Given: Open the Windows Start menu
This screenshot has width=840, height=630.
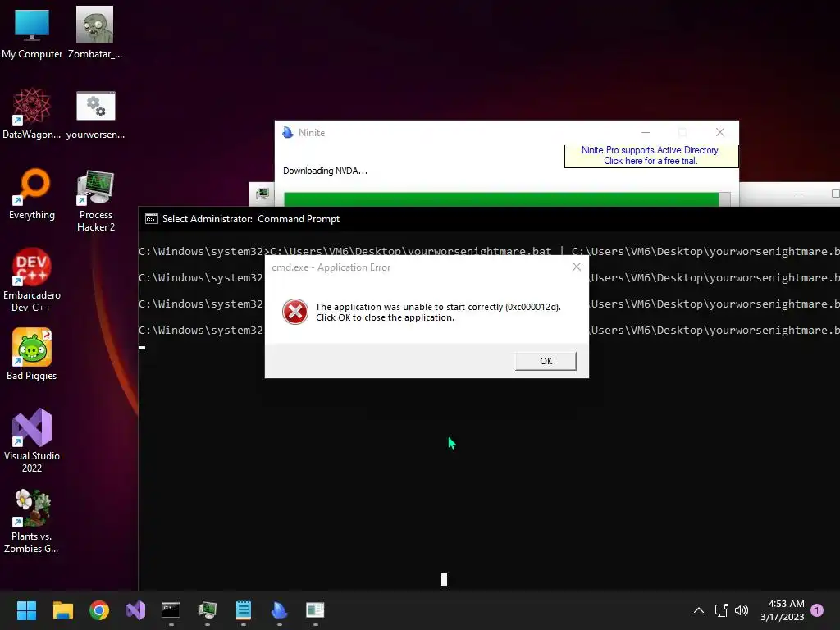Looking at the screenshot, I should pyautogui.click(x=26, y=610).
